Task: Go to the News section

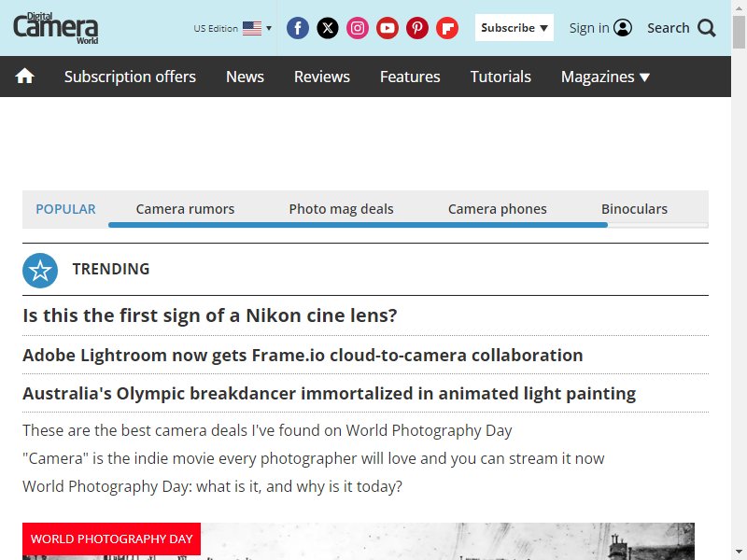Action: click(245, 77)
